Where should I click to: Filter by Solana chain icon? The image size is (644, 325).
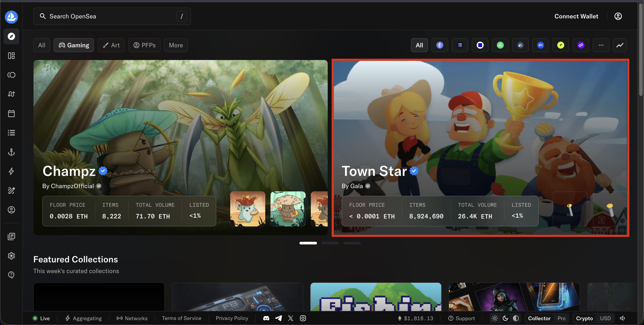460,45
